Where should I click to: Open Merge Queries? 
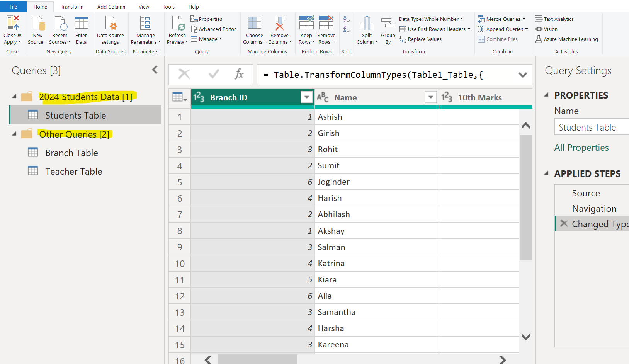[x=501, y=19]
